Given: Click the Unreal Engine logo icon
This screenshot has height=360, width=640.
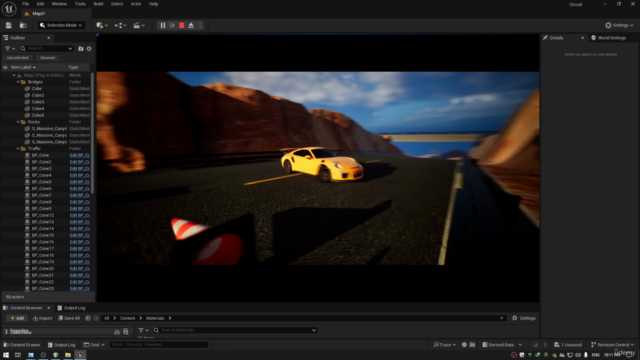Looking at the screenshot, I should tap(9, 8).
